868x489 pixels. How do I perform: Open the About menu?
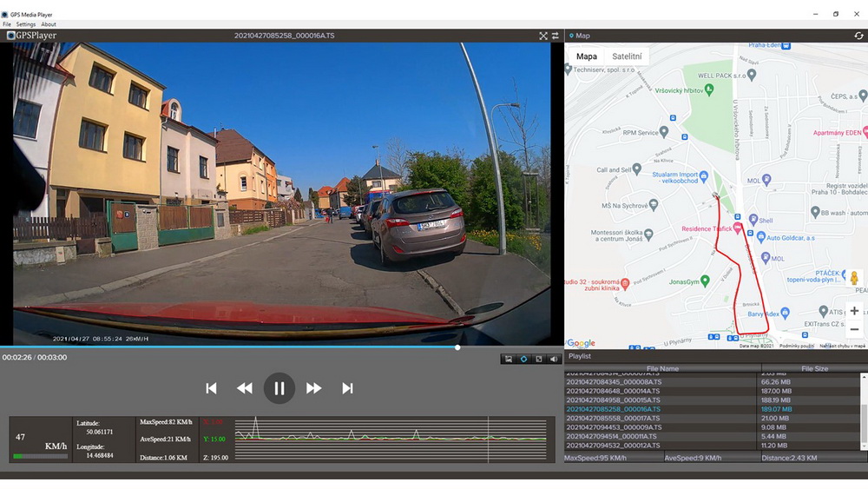pyautogui.click(x=48, y=24)
